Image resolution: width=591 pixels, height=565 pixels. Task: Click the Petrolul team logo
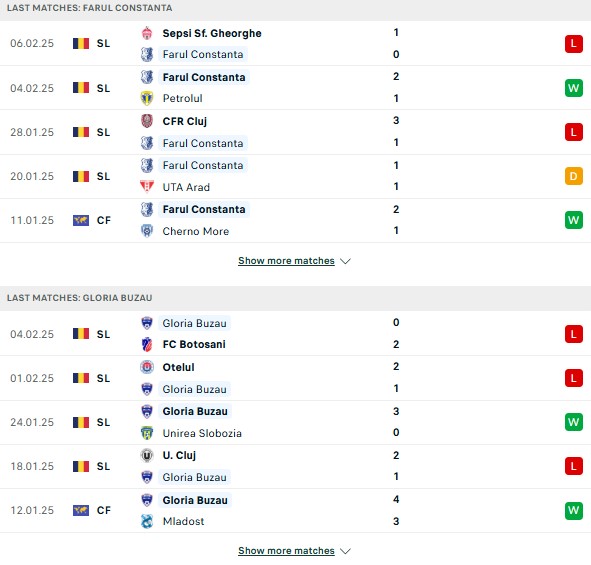(x=147, y=98)
